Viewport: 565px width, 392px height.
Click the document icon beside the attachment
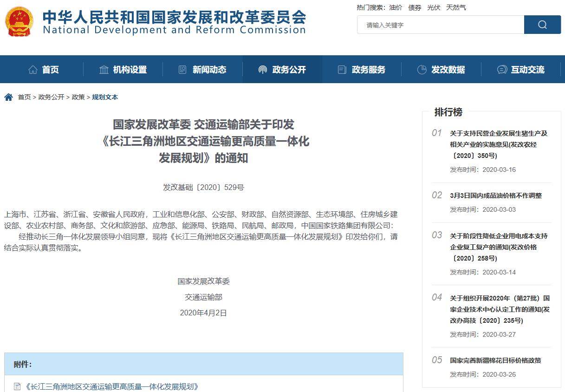click(x=18, y=386)
